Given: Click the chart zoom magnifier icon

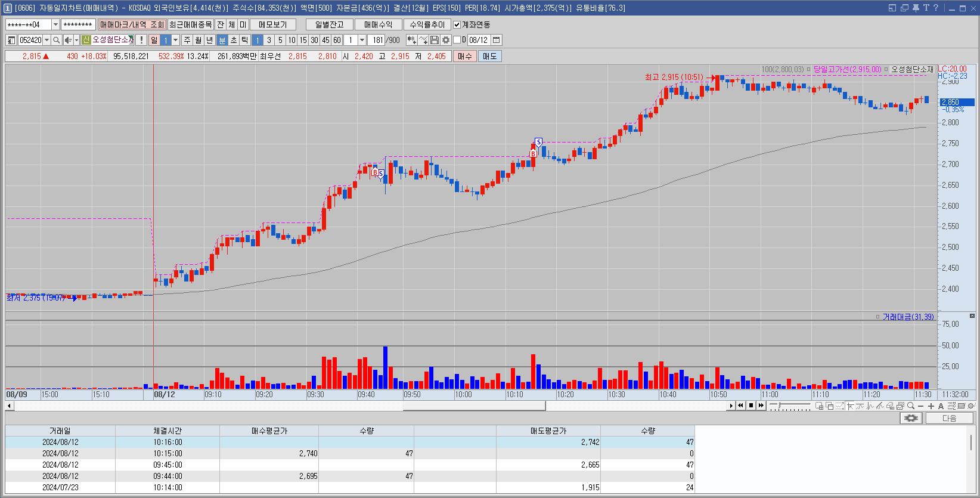Looking at the screenshot, I should click(911, 406).
